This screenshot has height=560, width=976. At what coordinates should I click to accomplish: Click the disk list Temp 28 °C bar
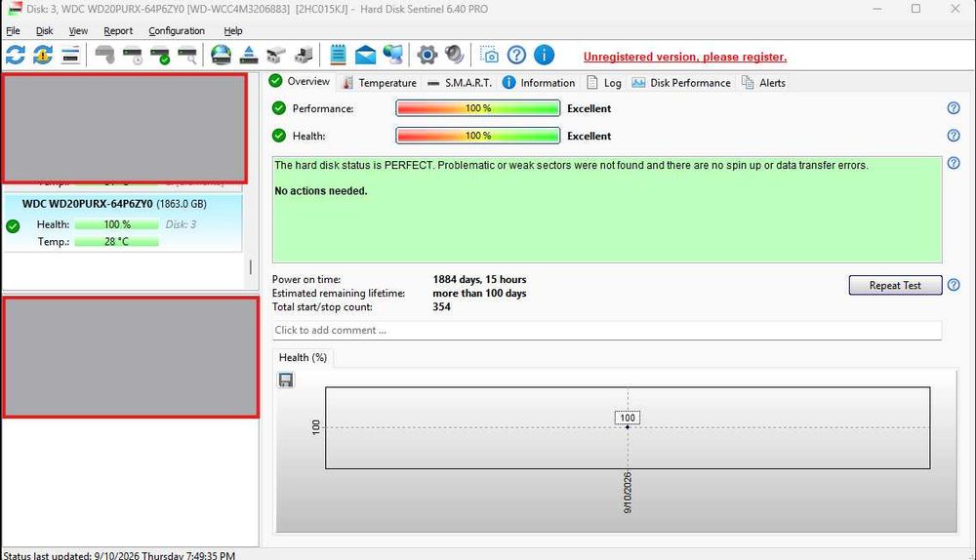click(117, 241)
